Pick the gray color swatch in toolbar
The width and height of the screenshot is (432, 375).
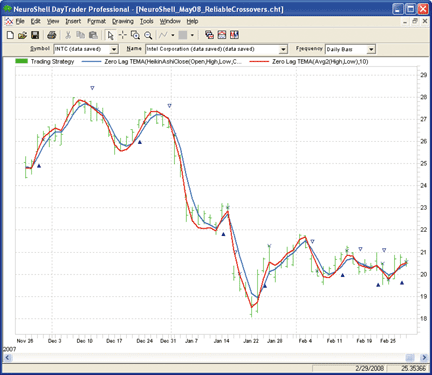183,35
